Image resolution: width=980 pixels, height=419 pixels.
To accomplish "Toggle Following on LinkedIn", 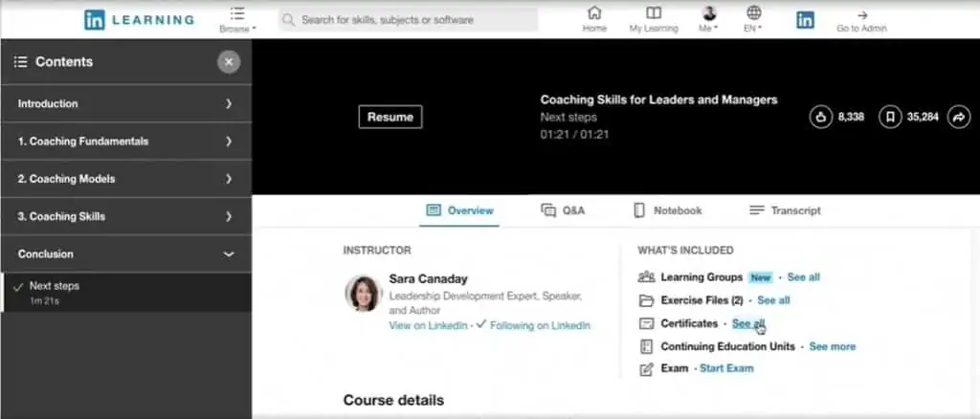I will 533,325.
